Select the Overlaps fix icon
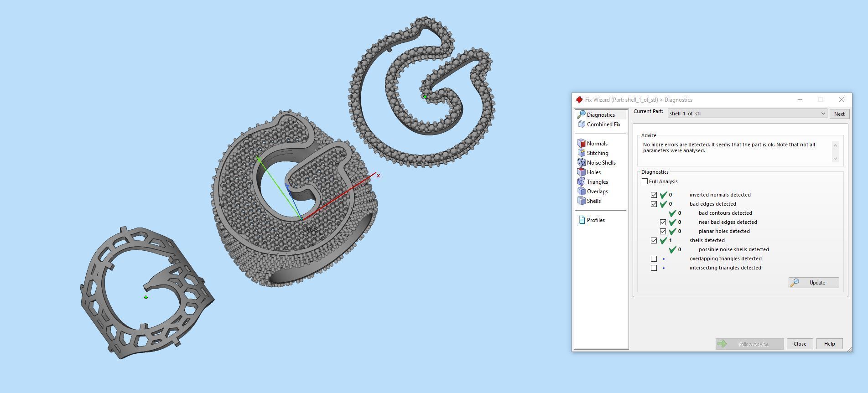The height and width of the screenshot is (393, 868). (581, 191)
